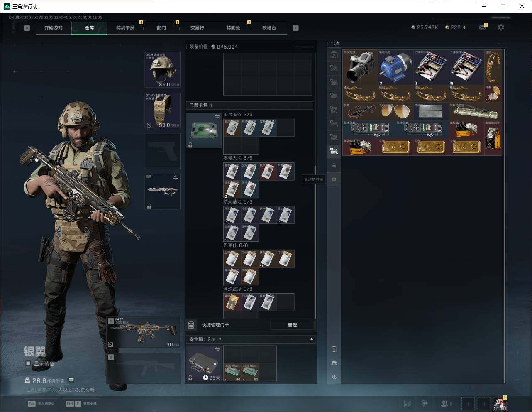Select the grey steel plate item

click(x=431, y=111)
